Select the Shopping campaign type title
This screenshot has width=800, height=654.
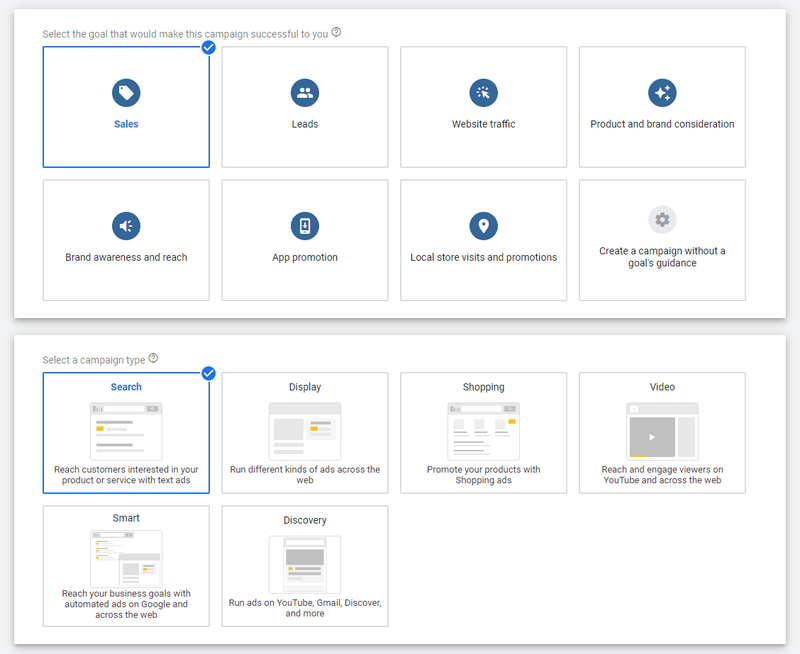click(x=483, y=387)
